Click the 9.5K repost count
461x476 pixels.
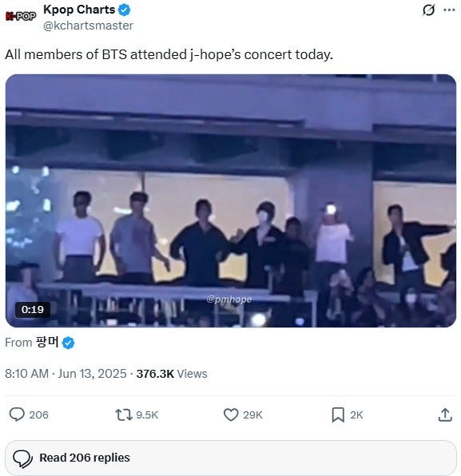tap(147, 415)
